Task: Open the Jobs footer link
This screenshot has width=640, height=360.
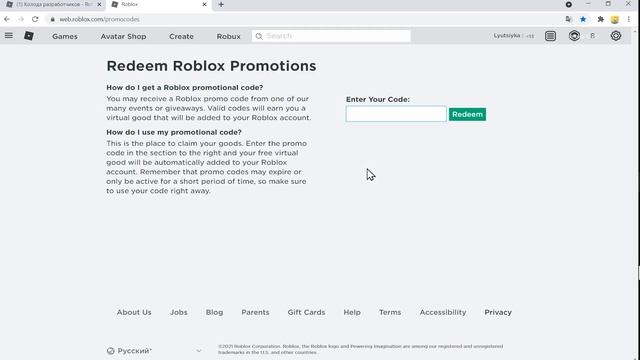Action: (179, 312)
